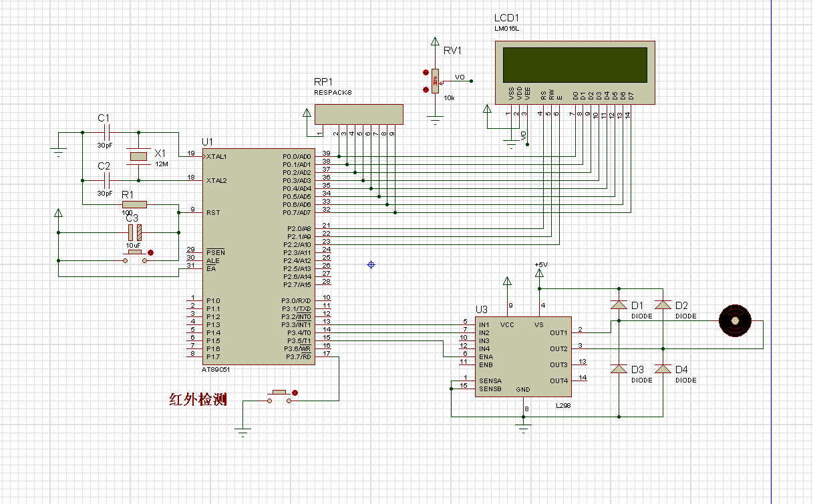Click the OUT1 pin label on L298
This screenshot has height=504, width=813.
click(x=558, y=332)
